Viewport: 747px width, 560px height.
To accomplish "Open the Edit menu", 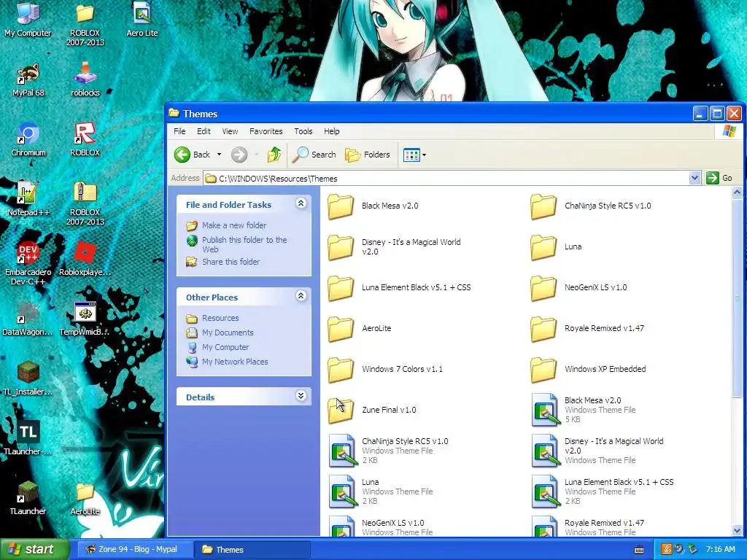I will click(204, 131).
